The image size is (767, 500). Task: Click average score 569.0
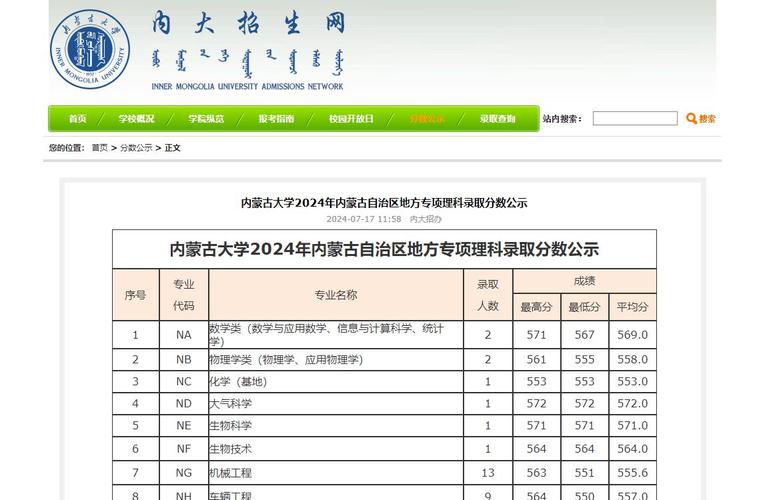coord(632,335)
